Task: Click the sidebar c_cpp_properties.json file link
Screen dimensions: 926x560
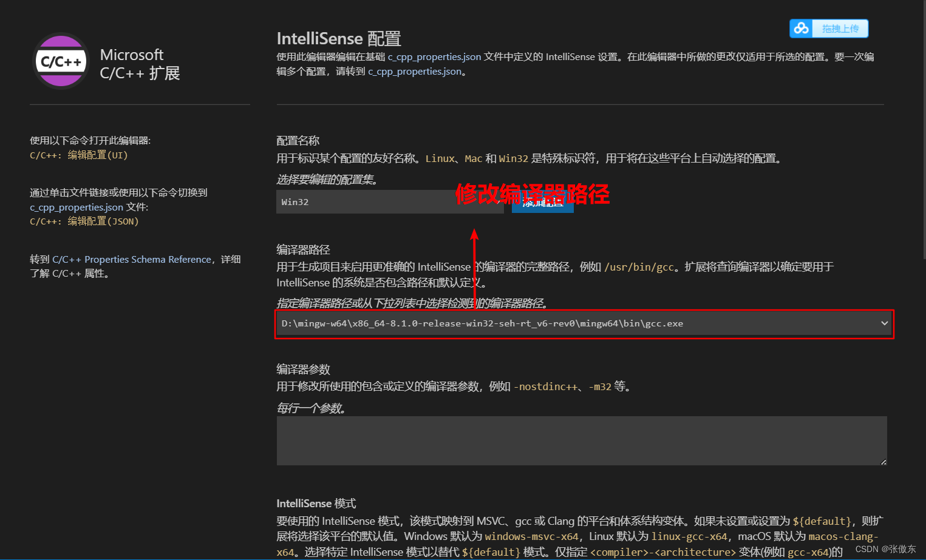Action: tap(77, 207)
